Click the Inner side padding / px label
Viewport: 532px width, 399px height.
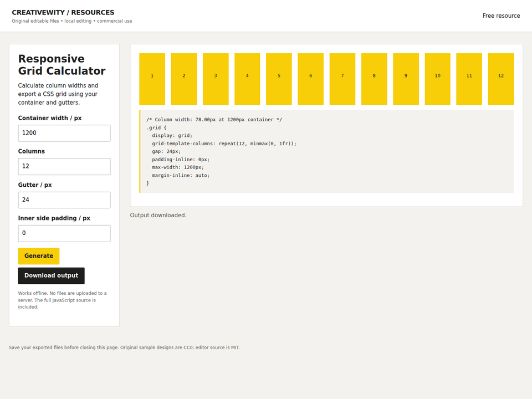[54, 218]
